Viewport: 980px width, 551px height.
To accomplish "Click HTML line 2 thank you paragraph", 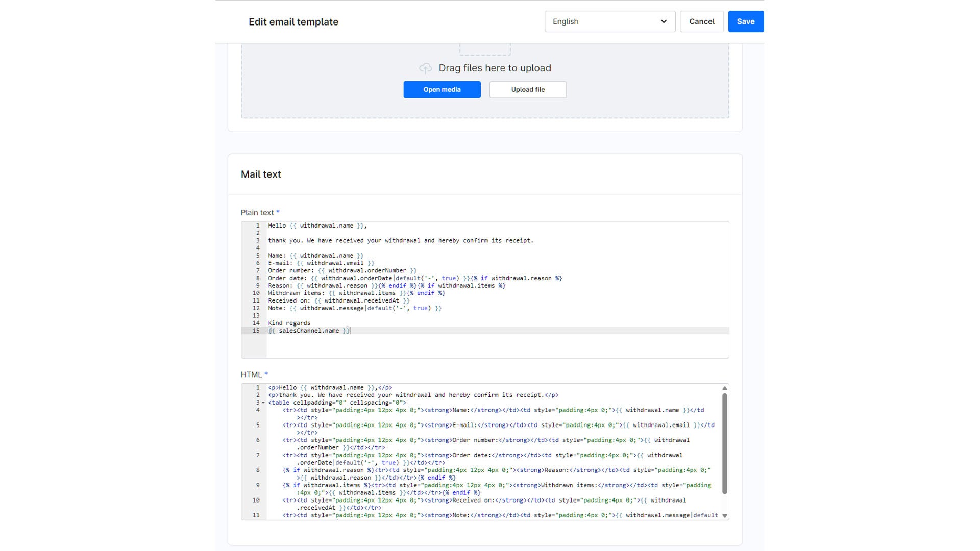I will pos(413,395).
